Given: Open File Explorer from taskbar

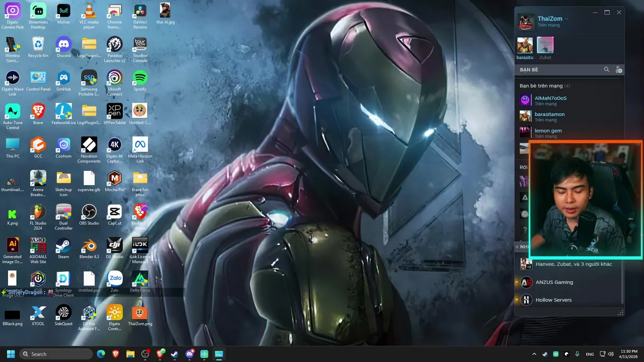Looking at the screenshot, I should (130, 354).
